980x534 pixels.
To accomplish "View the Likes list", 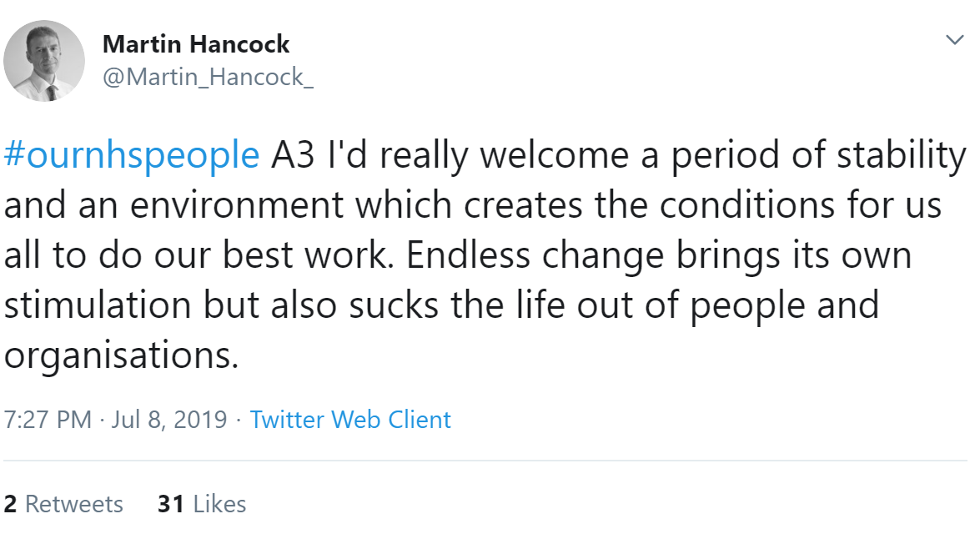I will [220, 504].
